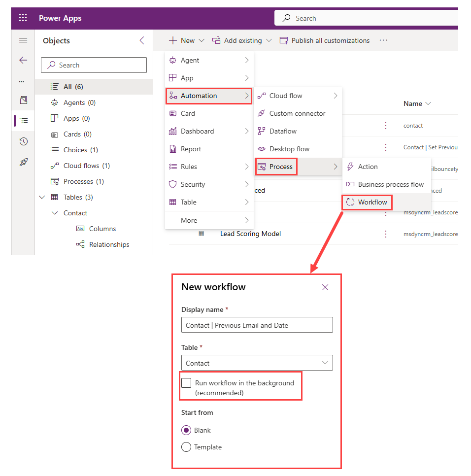Viewport: 471px width, 476px height.
Task: Sort using the Name column header
Action: coord(417,103)
